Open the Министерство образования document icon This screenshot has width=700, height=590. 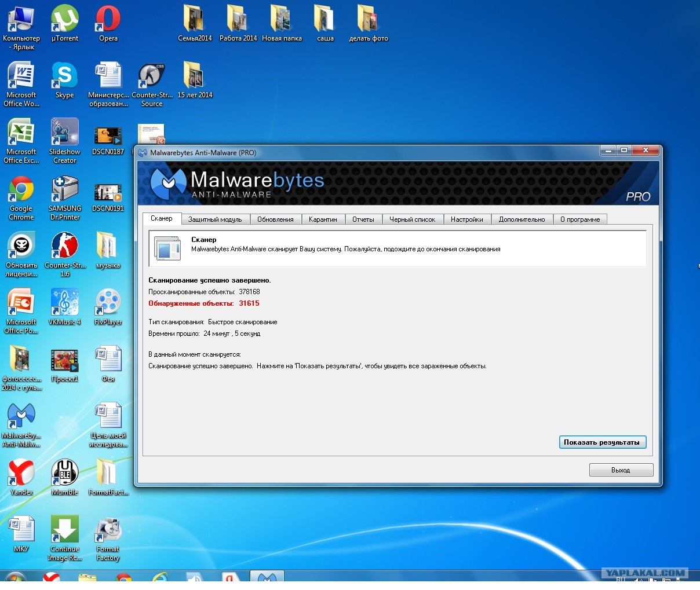pos(108,84)
